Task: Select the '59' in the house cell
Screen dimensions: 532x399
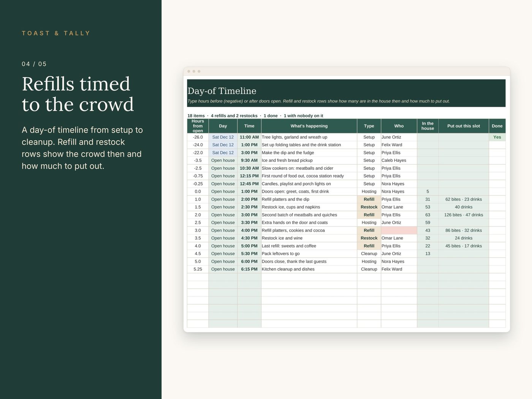Action: pyautogui.click(x=427, y=223)
